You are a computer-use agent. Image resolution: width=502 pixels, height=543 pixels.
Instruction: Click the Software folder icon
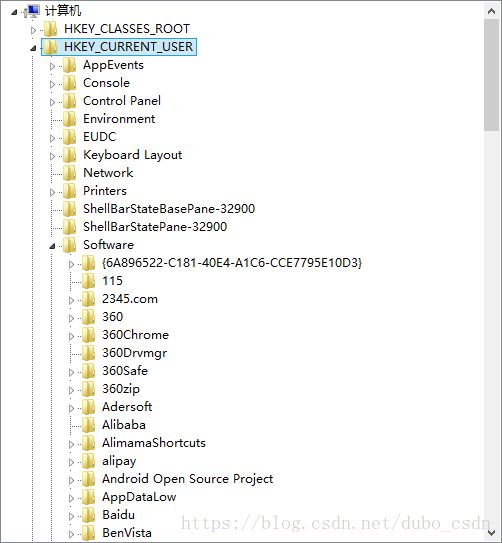tap(70, 245)
